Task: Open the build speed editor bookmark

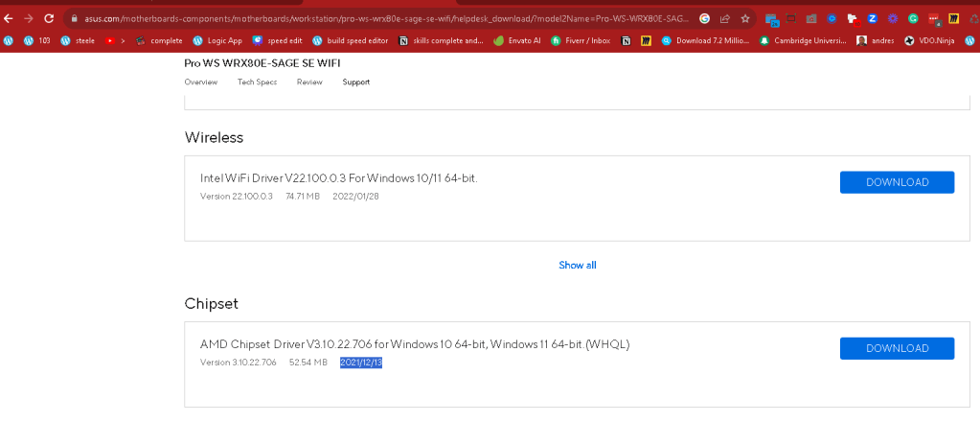Action: click(x=350, y=40)
